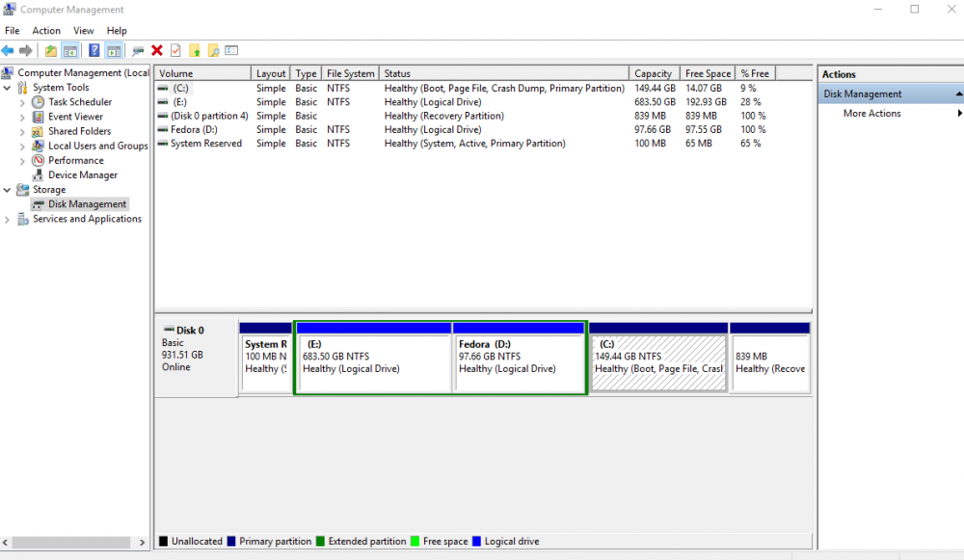Viewport: 964px width, 560px height.
Task: Select Task Scheduler clock icon
Action: coord(39,102)
